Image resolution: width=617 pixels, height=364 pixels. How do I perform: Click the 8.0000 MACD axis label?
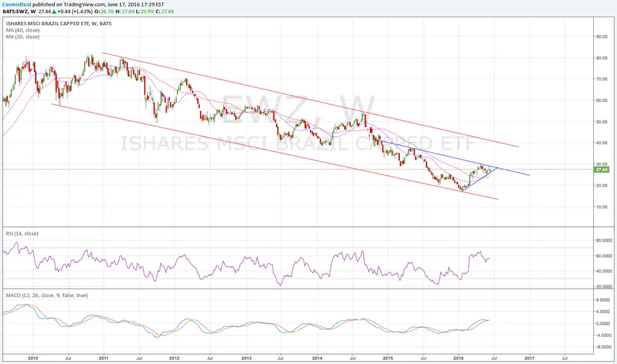click(x=604, y=300)
